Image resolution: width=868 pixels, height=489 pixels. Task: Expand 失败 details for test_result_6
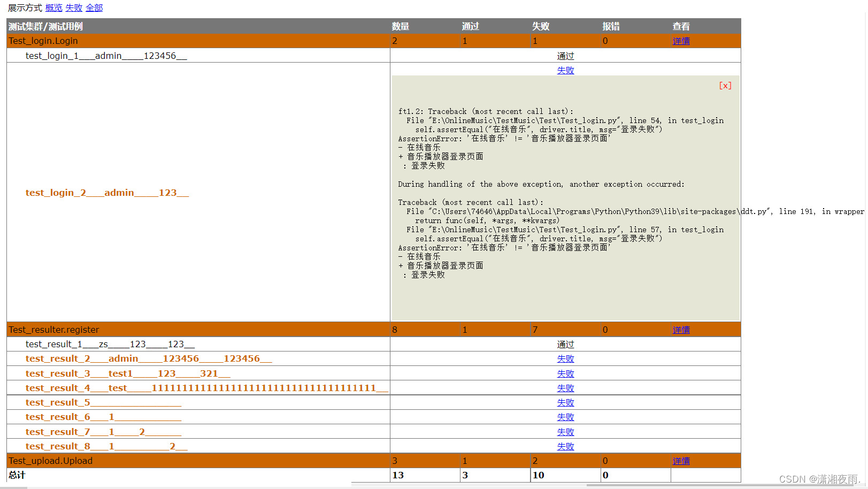point(565,417)
